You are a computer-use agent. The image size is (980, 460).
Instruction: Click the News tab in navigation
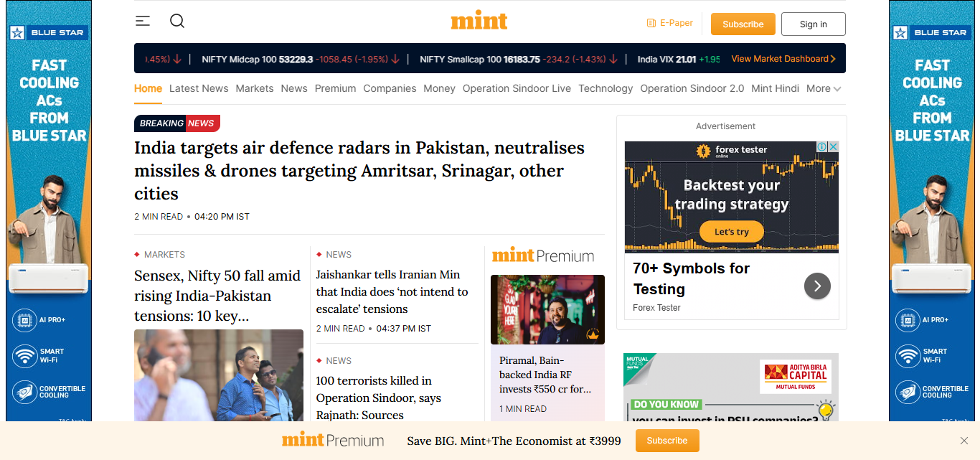pyautogui.click(x=294, y=88)
